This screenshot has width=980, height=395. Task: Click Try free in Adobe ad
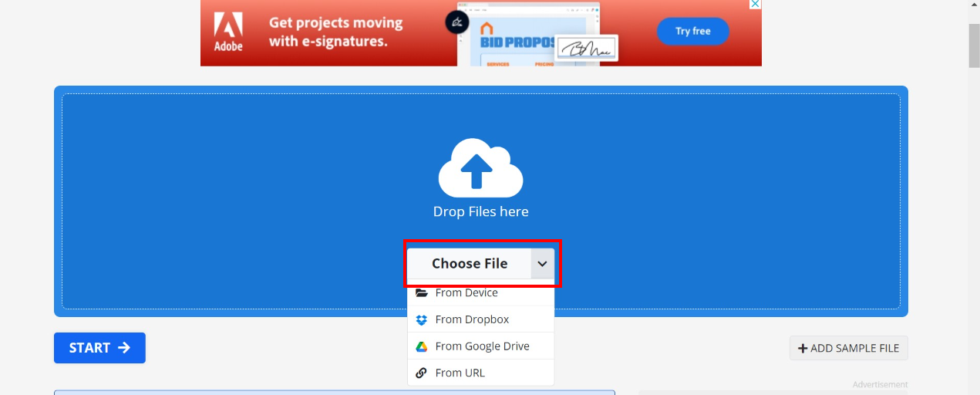tap(692, 31)
